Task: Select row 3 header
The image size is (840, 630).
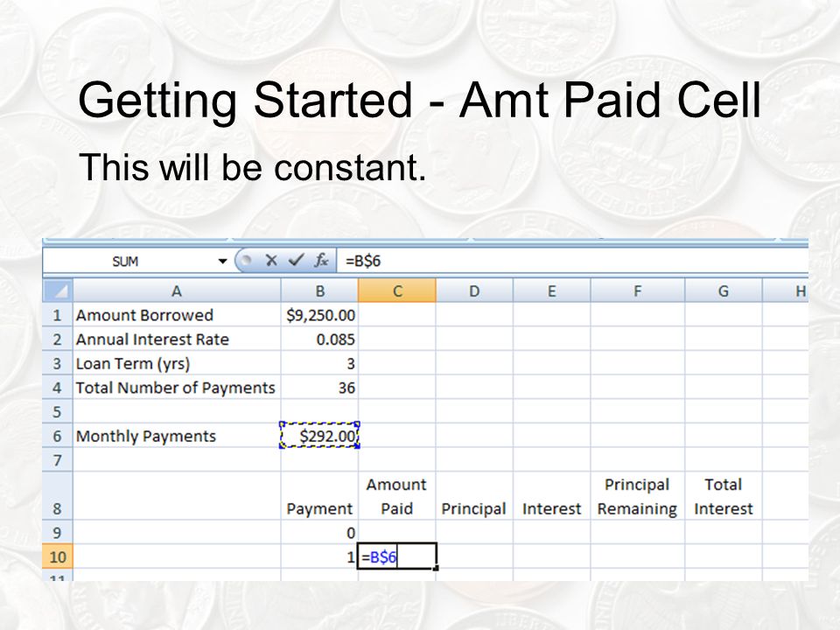Action: [x=58, y=363]
